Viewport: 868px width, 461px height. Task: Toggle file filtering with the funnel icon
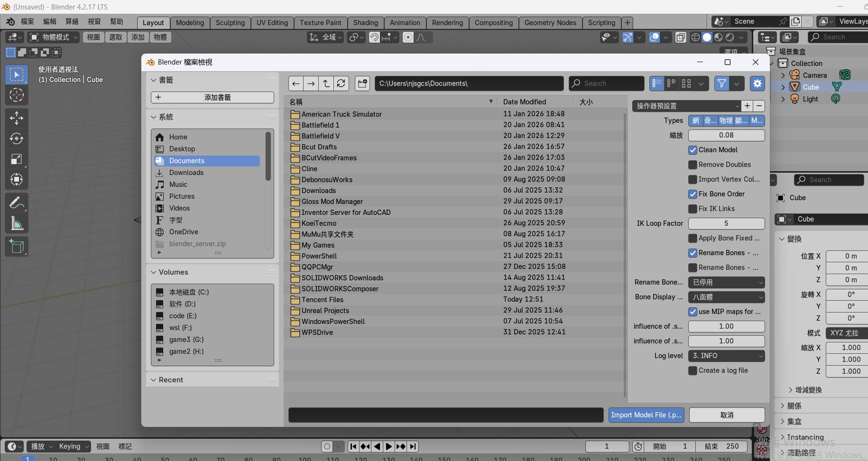722,83
